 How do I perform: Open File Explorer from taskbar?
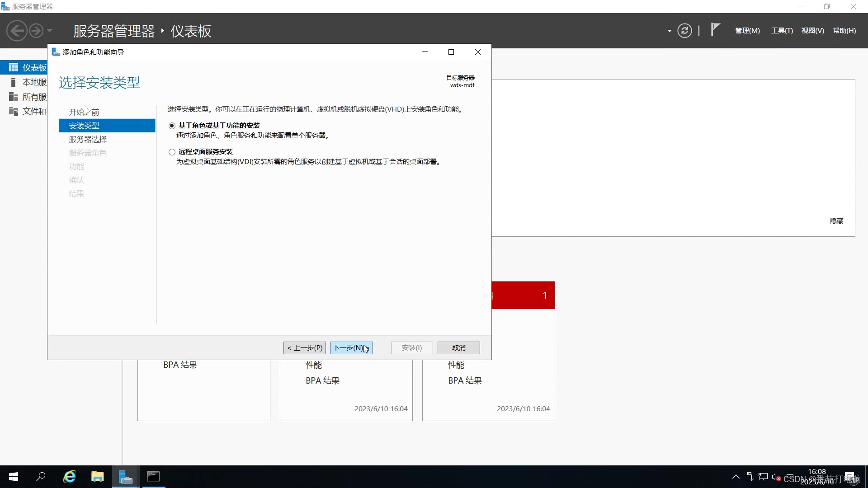coord(97,477)
